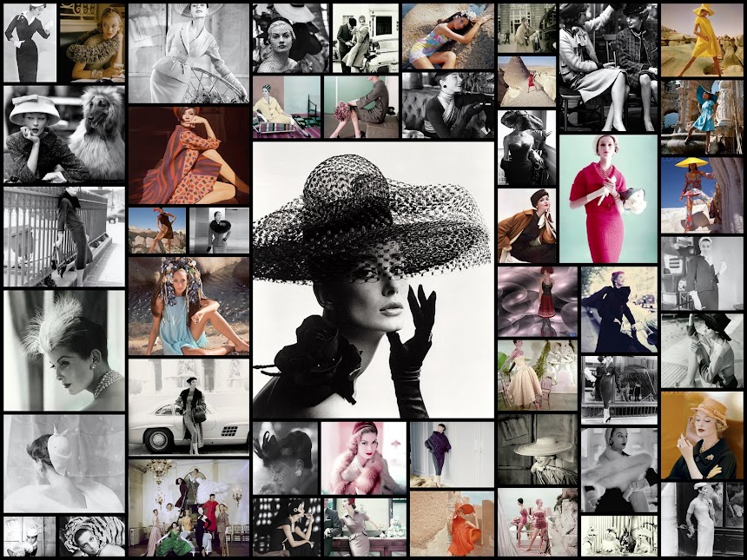
Task: Open the yellow dress desert photo
Action: [x=702, y=40]
